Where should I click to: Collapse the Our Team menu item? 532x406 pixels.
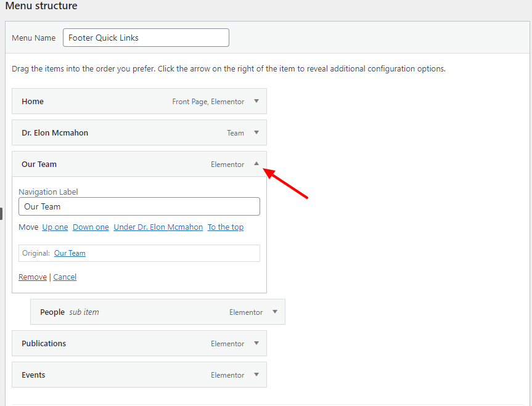click(x=256, y=164)
